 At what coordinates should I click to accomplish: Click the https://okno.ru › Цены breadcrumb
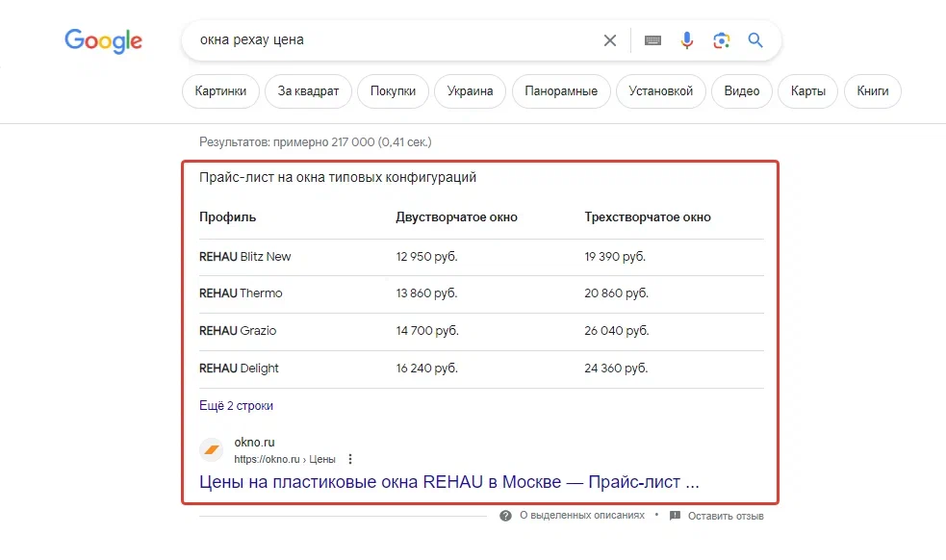pyautogui.click(x=285, y=459)
